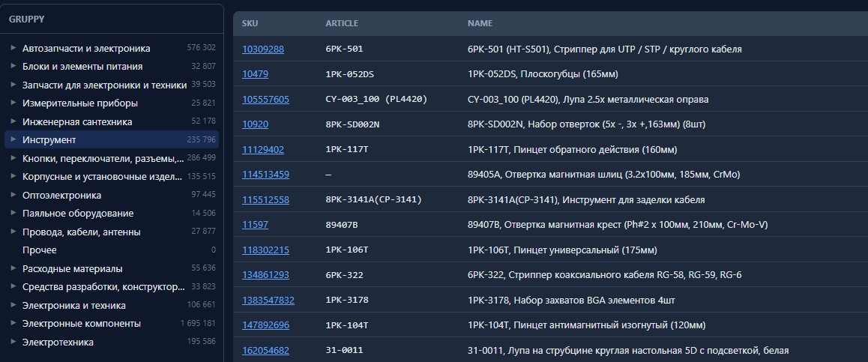Select Провода, кабели, антенны category
The width and height of the screenshot is (868, 362).
tap(112, 232)
